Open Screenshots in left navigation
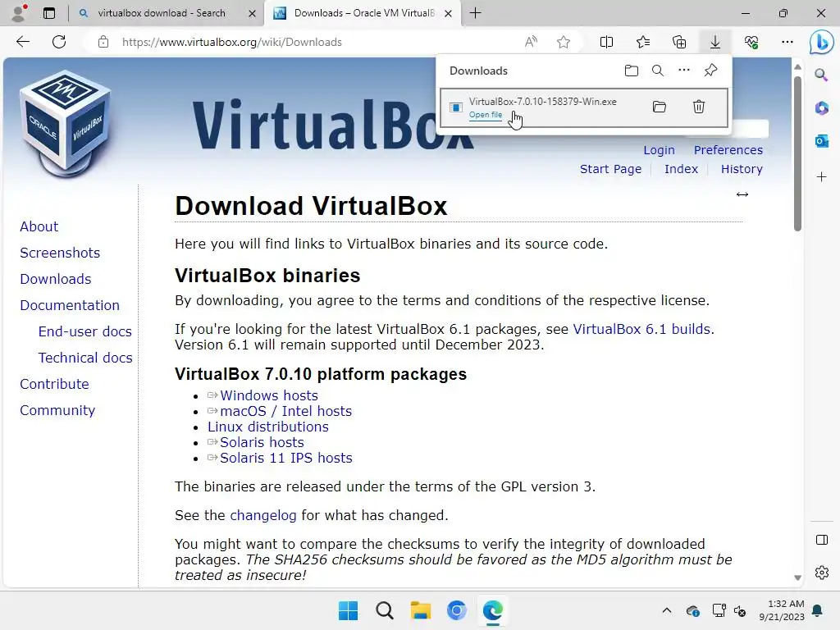This screenshot has width=840, height=630. click(60, 253)
